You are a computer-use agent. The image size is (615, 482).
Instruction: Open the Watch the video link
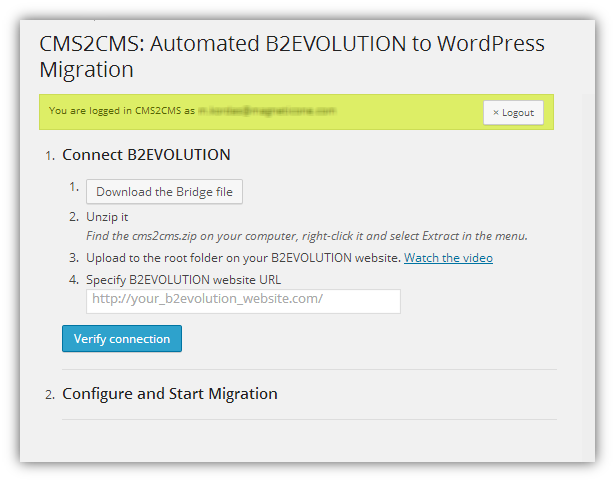click(448, 258)
